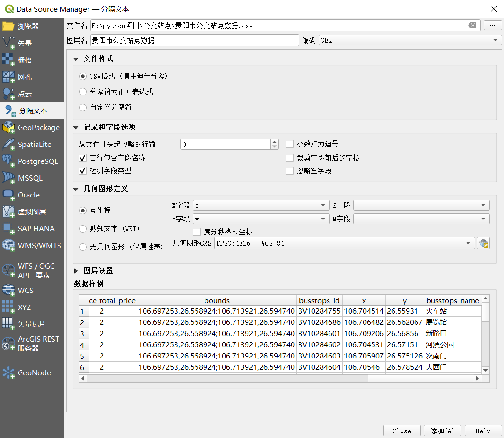Open the 虚拟图层 virtual layer icon
The image size is (504, 438).
point(8,212)
